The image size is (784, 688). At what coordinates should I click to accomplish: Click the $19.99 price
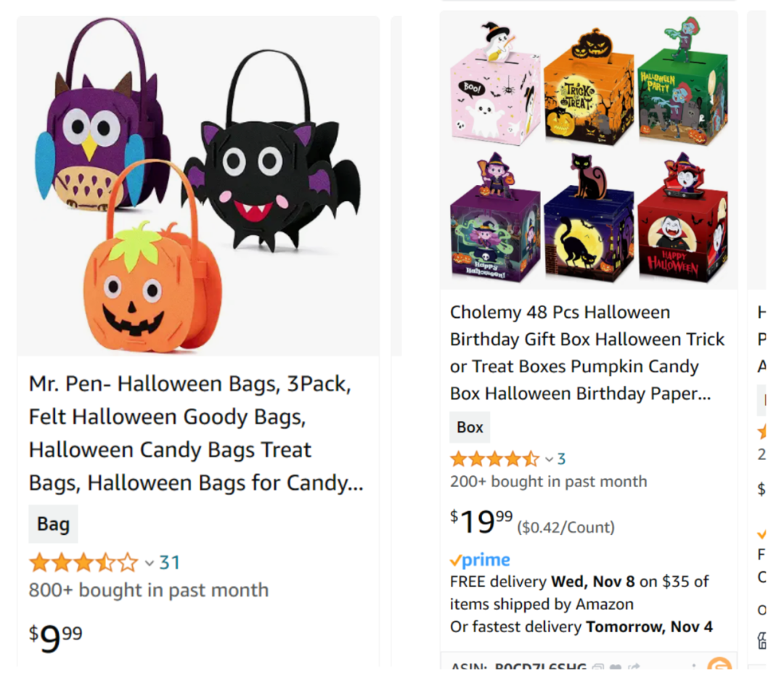(x=481, y=522)
